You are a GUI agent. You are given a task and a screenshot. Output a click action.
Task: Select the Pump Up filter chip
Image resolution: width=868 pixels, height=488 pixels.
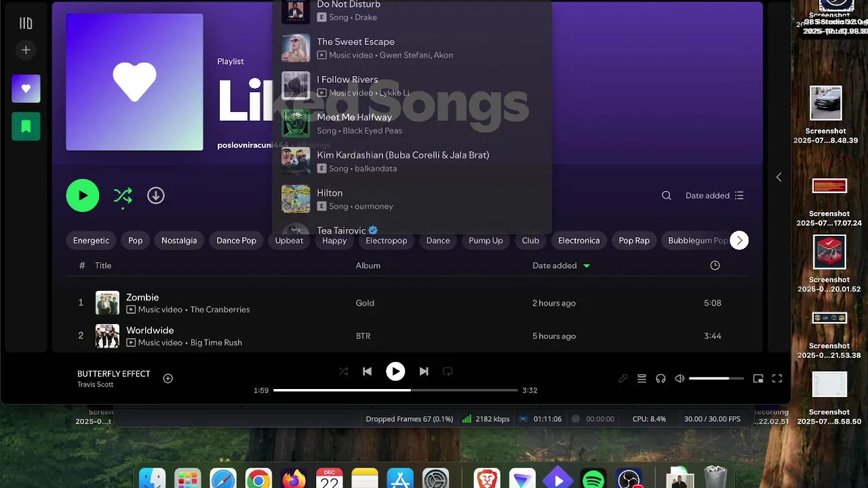pyautogui.click(x=486, y=241)
